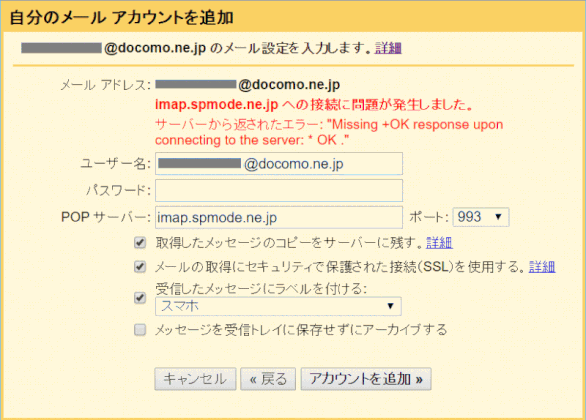This screenshot has width=586, height=420.
Task: Open the スマホ label dropdown
Action: click(278, 306)
